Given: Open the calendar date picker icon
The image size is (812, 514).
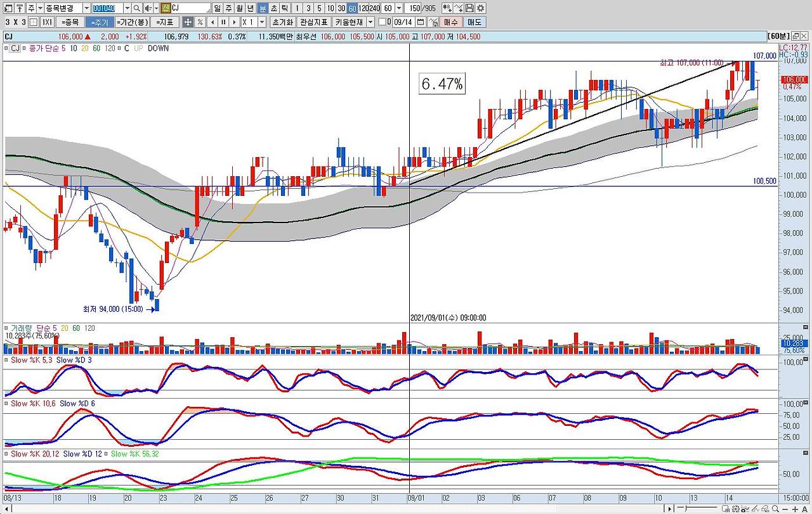Looking at the screenshot, I should [x=421, y=22].
